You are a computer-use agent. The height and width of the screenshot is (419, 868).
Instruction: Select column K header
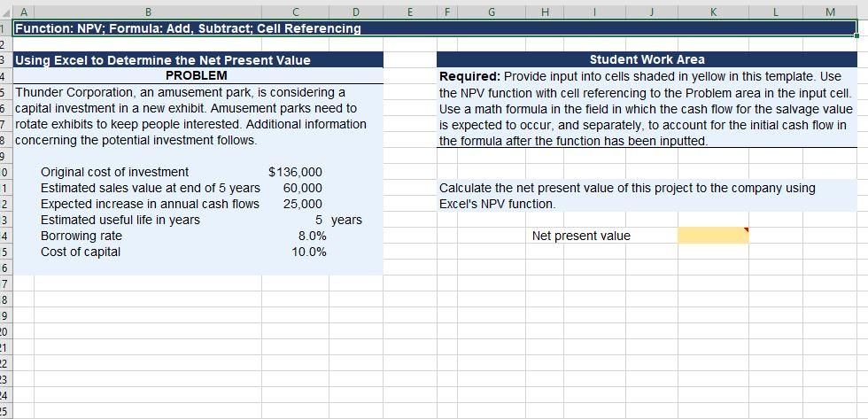tap(713, 11)
